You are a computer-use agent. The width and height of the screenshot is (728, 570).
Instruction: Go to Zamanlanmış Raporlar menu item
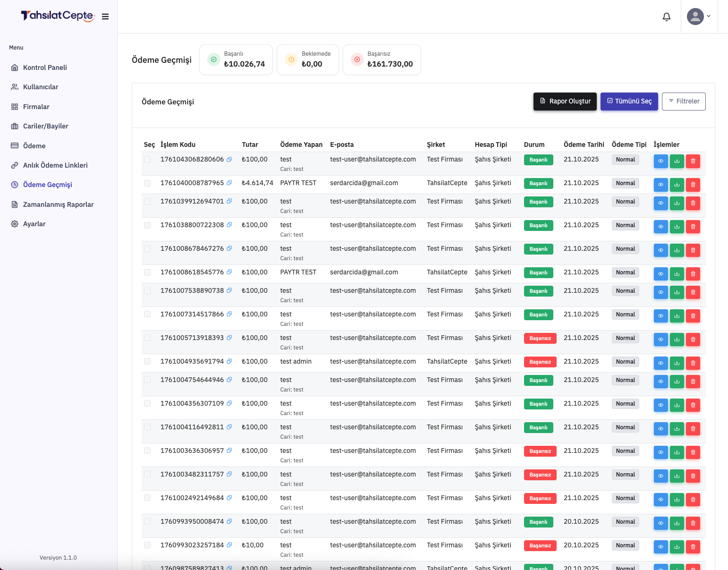[58, 204]
